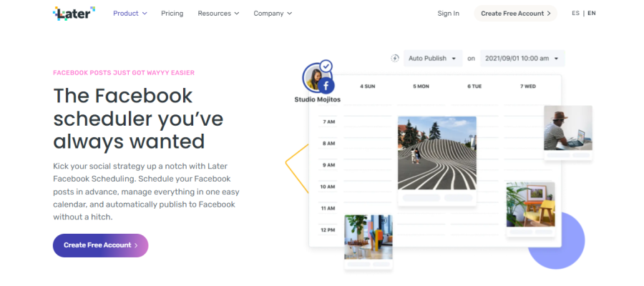
Task: Open the Product menu
Action: click(130, 14)
